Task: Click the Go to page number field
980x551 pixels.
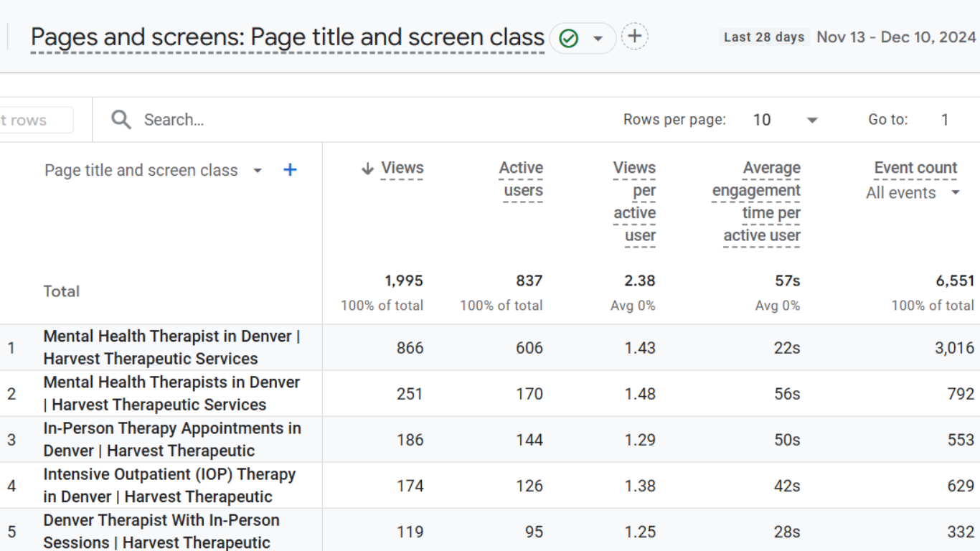Action: 945,120
